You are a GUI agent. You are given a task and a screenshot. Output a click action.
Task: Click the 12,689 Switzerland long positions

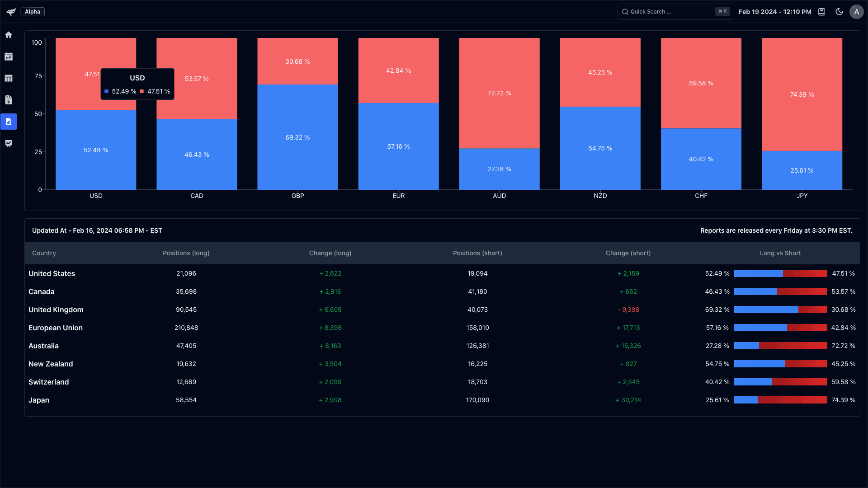[186, 382]
